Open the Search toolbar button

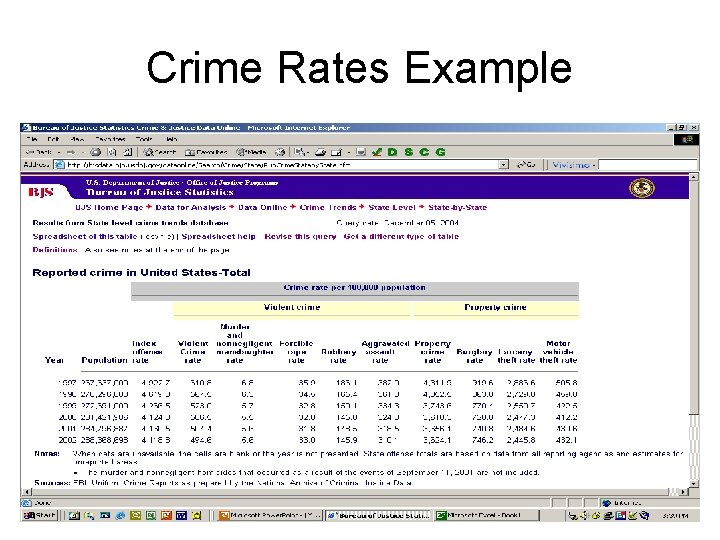[159, 152]
